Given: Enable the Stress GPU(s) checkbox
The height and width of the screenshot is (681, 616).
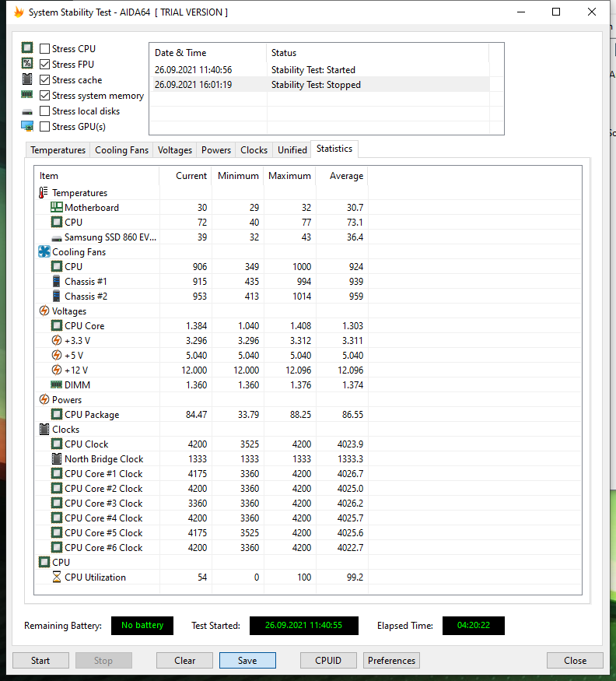Looking at the screenshot, I should click(44, 126).
